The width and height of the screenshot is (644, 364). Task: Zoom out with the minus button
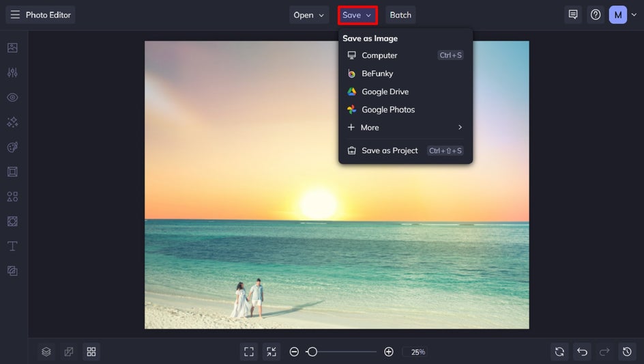point(294,352)
